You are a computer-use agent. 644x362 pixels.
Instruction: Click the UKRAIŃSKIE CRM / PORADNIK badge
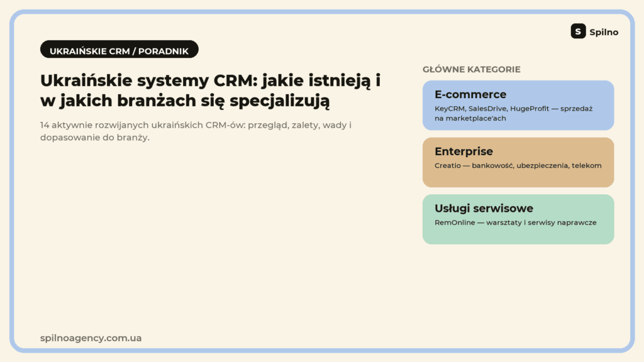[x=119, y=49]
